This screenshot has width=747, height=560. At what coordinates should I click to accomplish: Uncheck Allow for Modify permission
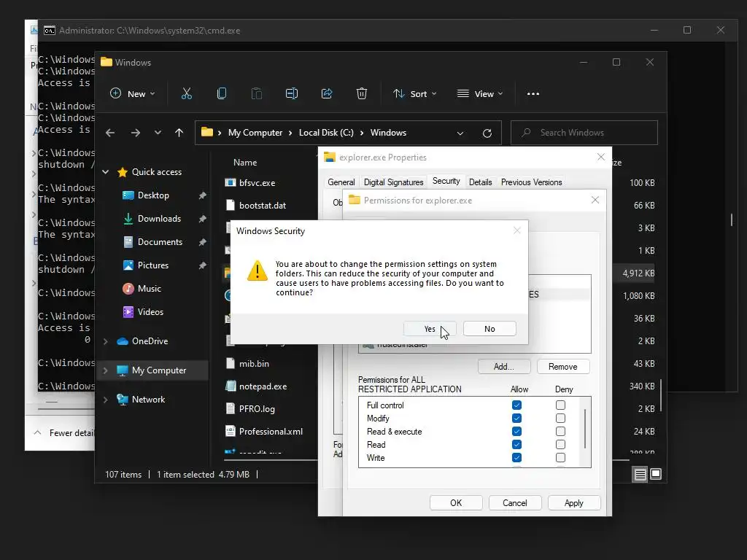click(516, 418)
